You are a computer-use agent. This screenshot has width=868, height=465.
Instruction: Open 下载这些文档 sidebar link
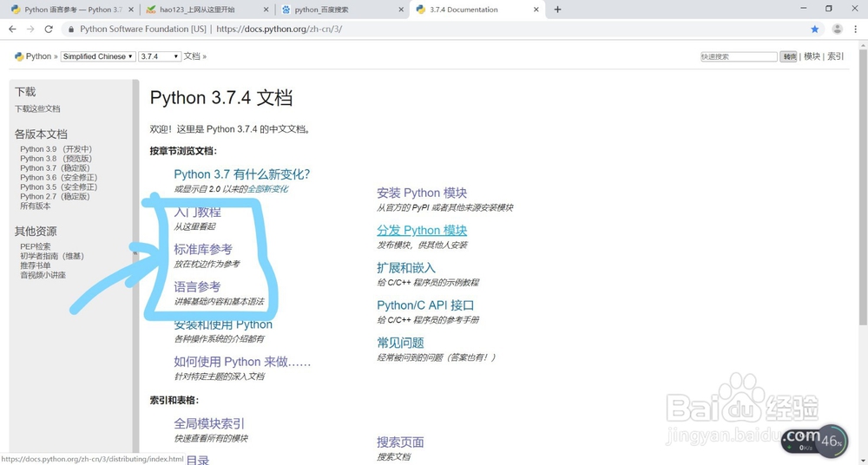click(x=37, y=109)
